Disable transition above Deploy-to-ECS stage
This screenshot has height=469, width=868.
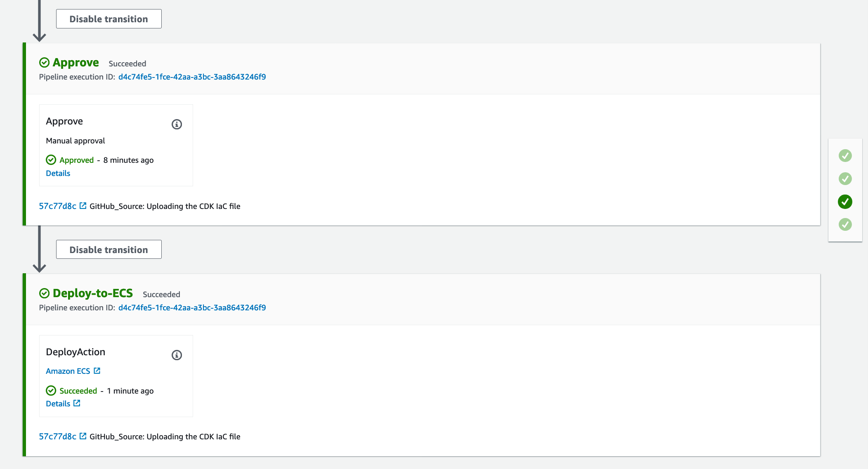[x=108, y=250]
